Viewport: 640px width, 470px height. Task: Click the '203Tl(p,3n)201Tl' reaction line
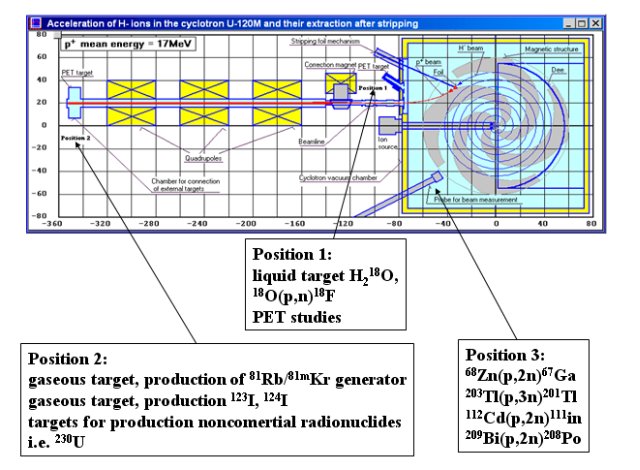[x=521, y=396]
